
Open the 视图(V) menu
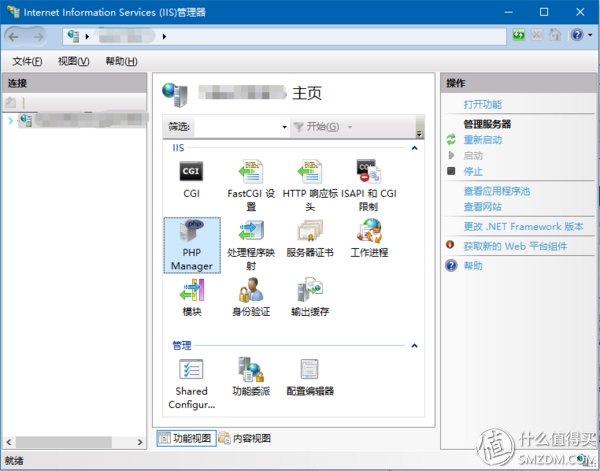coord(73,61)
